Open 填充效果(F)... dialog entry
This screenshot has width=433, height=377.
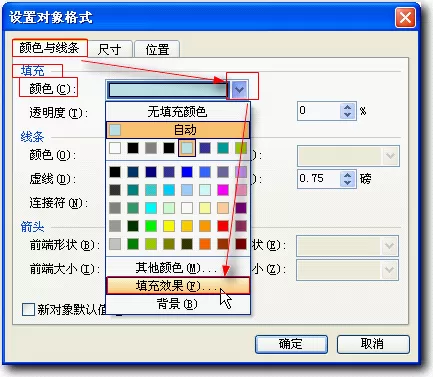tap(178, 286)
